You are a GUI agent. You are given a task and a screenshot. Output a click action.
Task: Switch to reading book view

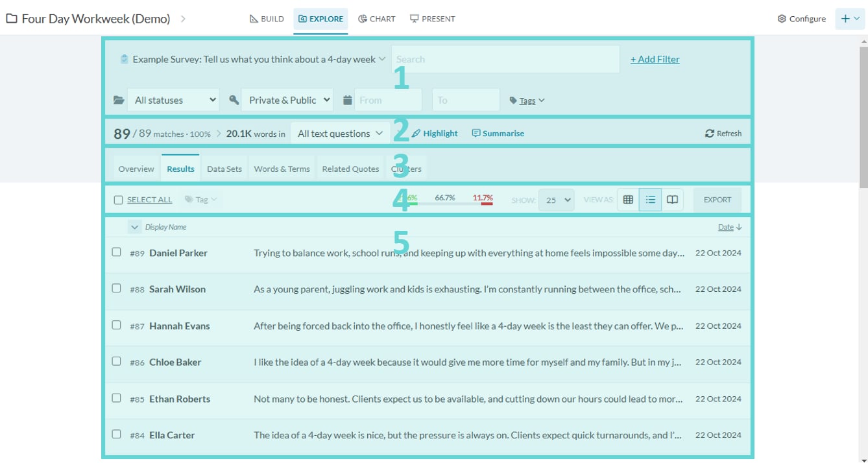point(673,200)
